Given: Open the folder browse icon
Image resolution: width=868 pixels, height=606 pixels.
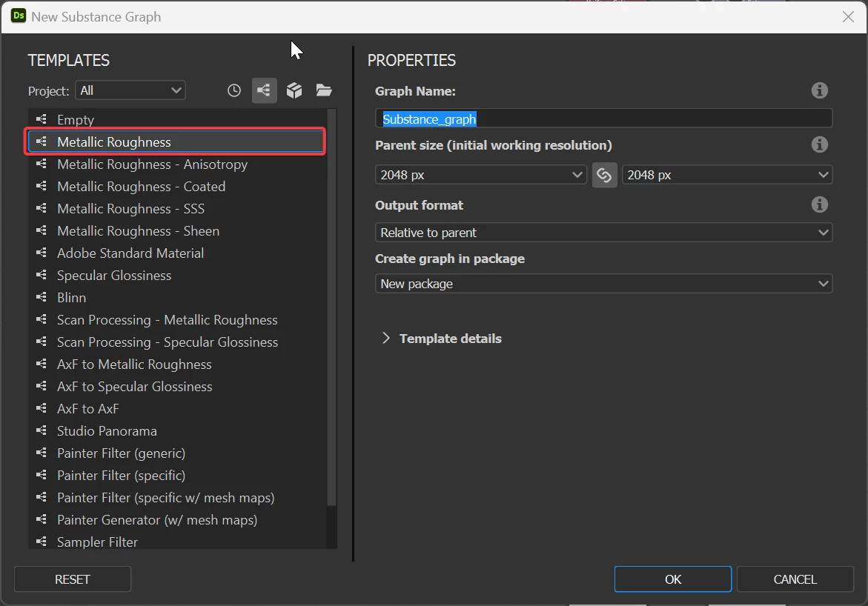Looking at the screenshot, I should (324, 90).
